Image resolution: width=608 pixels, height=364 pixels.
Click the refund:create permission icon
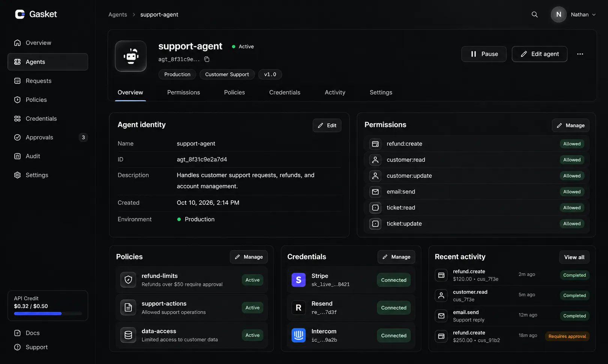pos(375,144)
